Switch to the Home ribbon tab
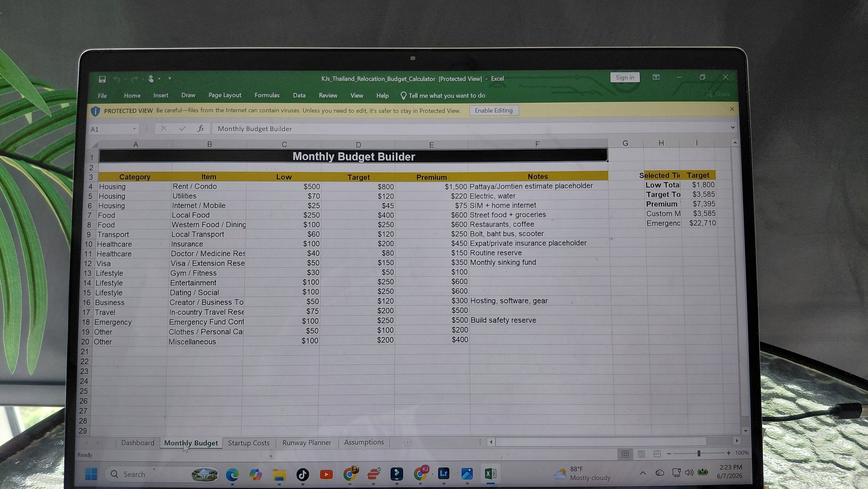Viewport: 868px width, 489px height. click(132, 96)
